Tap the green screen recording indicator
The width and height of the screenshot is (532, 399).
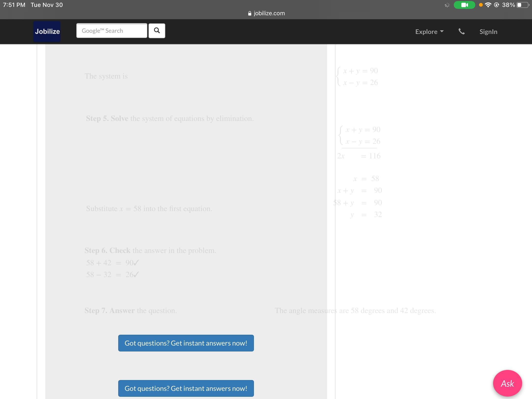tap(464, 5)
